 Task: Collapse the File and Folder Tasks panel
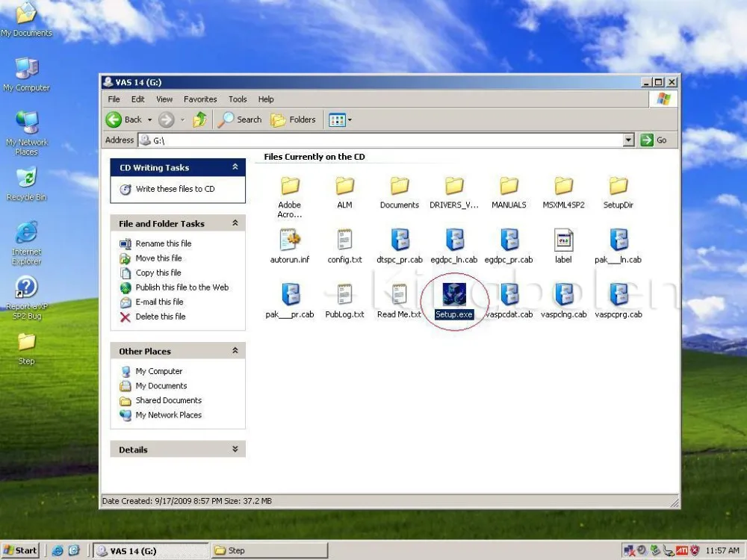click(235, 223)
